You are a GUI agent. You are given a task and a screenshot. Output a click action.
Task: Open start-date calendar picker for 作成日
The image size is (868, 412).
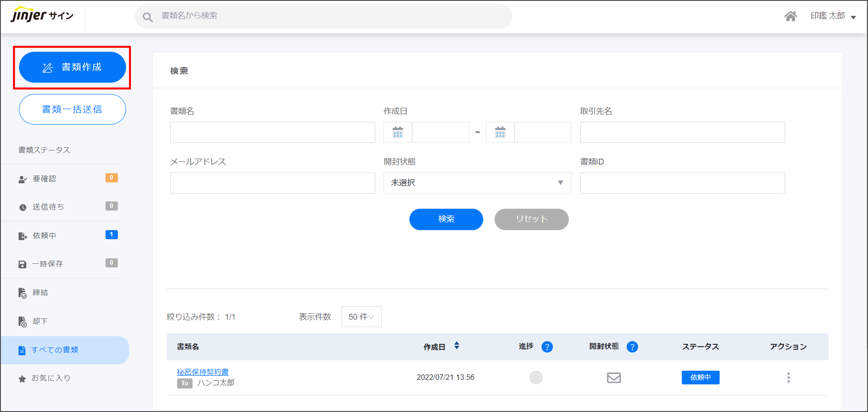coord(398,132)
